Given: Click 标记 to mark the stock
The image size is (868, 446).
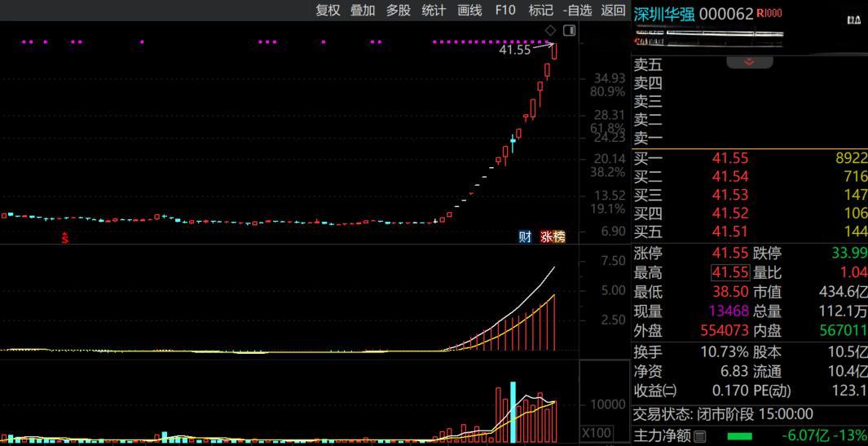Looking at the screenshot, I should (x=540, y=11).
